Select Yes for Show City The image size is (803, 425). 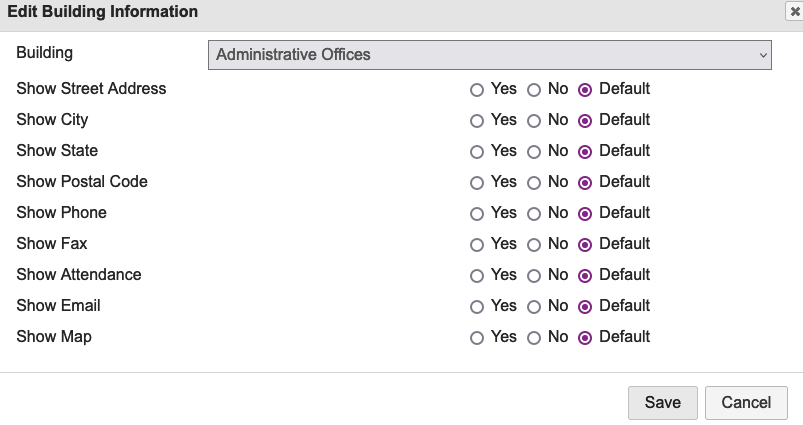pyautogui.click(x=477, y=120)
